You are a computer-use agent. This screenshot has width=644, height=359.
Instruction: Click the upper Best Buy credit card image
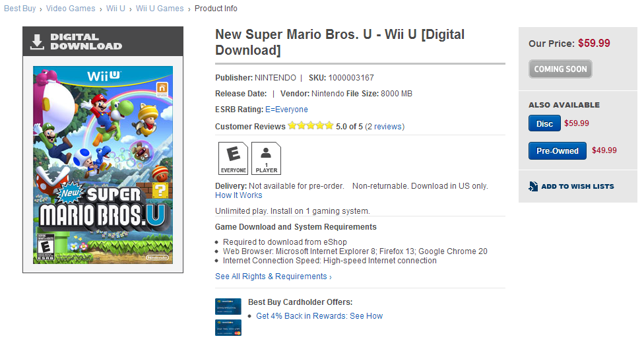coord(228,306)
